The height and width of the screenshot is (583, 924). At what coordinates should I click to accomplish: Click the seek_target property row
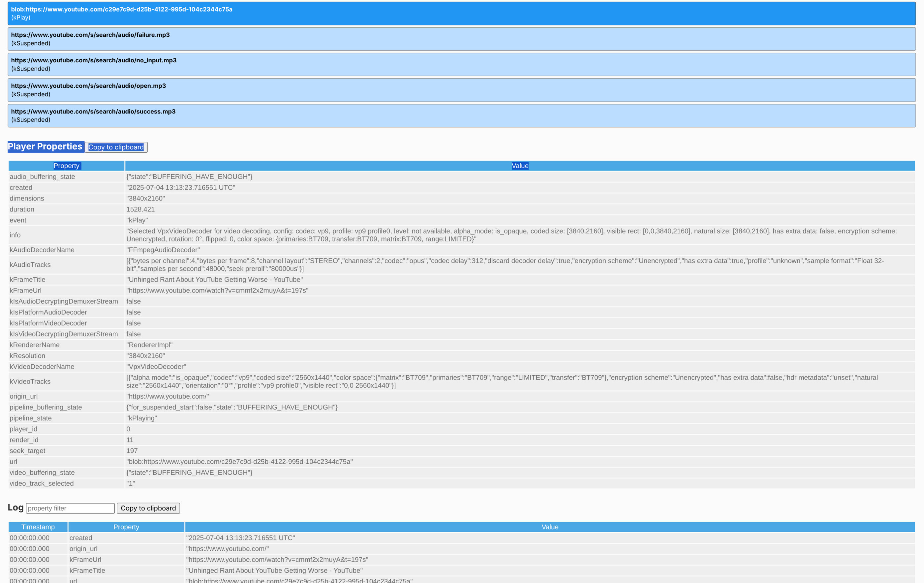pos(27,450)
